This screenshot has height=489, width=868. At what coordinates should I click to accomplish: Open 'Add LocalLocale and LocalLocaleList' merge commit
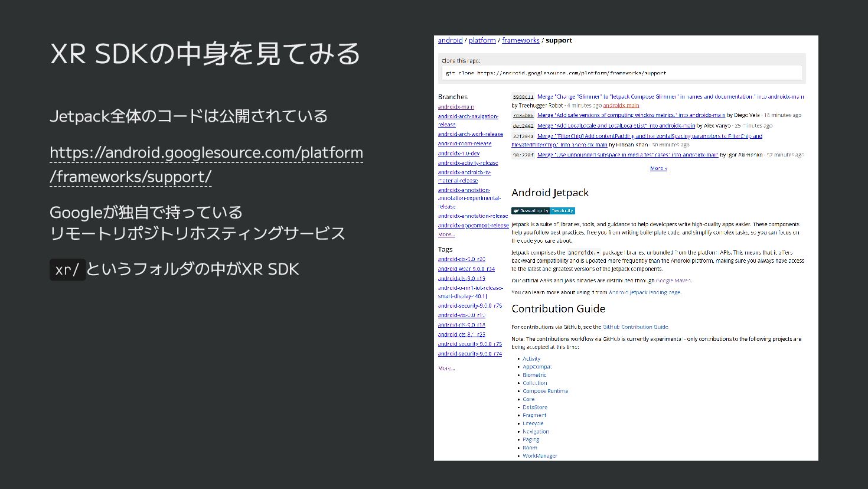point(616,126)
